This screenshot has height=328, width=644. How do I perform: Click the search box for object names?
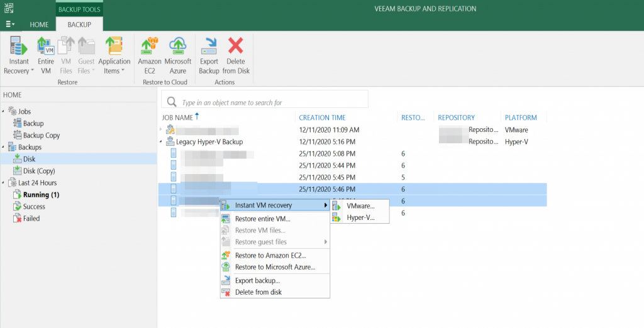(265, 99)
